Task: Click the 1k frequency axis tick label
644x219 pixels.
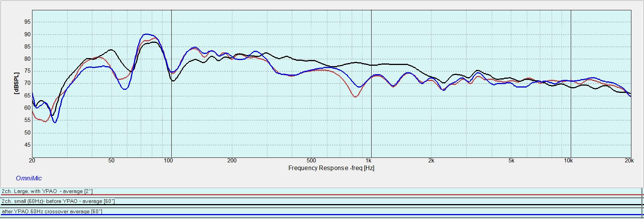Action: point(368,161)
